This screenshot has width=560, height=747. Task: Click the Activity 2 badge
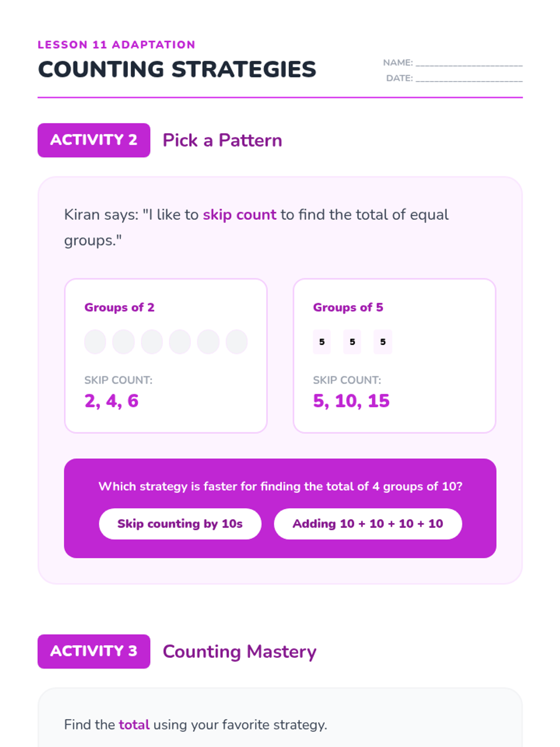[94, 140]
